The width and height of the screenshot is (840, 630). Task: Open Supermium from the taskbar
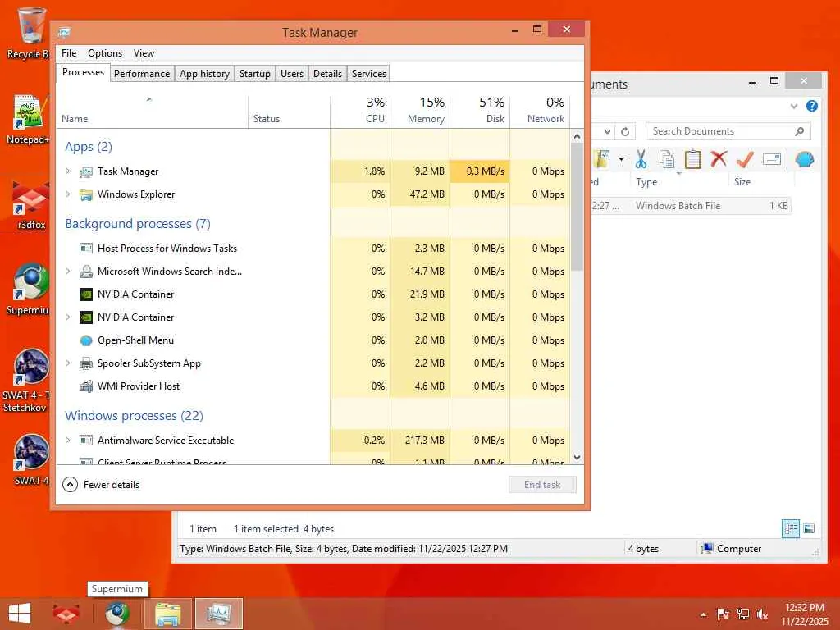click(x=116, y=614)
